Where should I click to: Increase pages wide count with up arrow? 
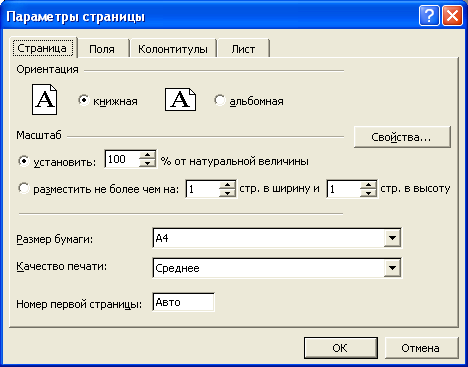click(x=228, y=185)
